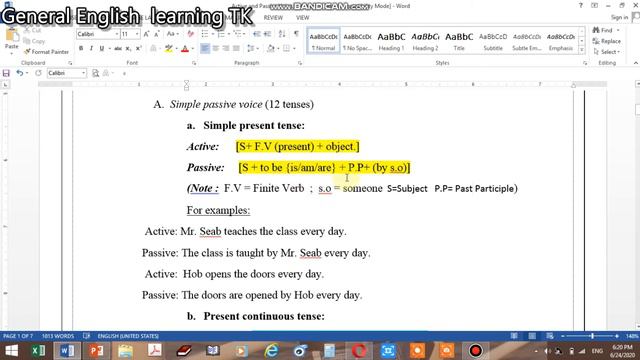Screen dimensions: 640x360
Task: Sort paragraphs with the A-Z sort icon
Action: click(282, 34)
